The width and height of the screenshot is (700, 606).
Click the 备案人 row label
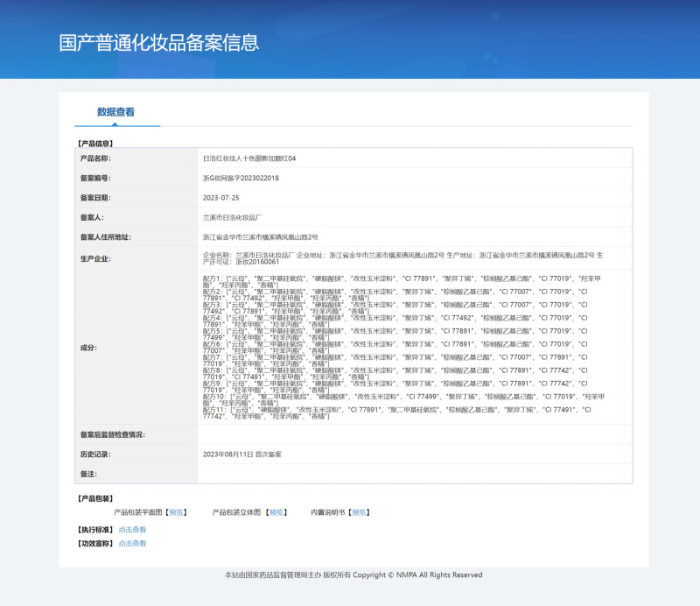pos(92,217)
